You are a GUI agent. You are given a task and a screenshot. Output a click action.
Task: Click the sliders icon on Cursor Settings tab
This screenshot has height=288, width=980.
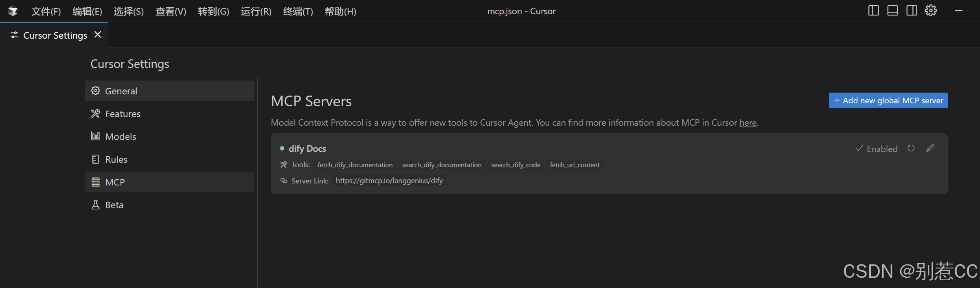14,35
